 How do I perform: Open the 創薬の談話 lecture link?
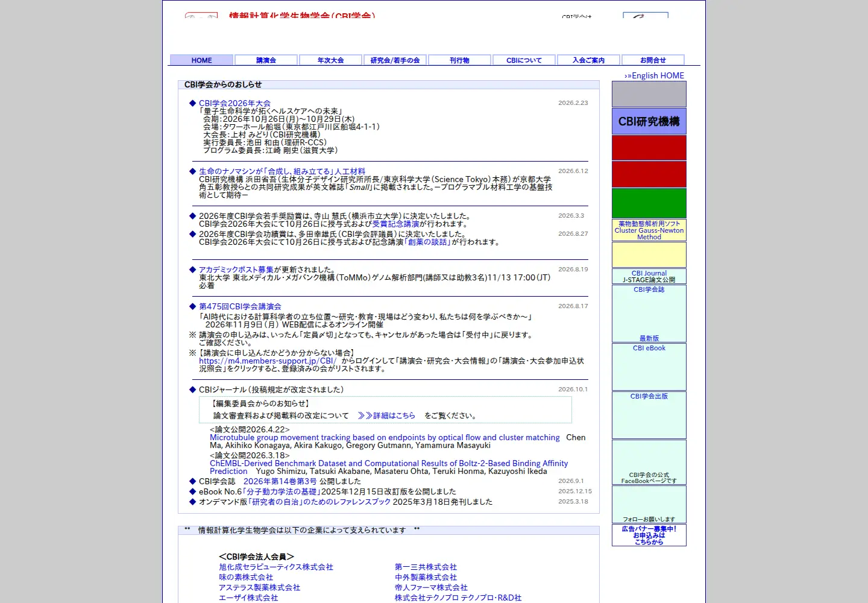427,242
